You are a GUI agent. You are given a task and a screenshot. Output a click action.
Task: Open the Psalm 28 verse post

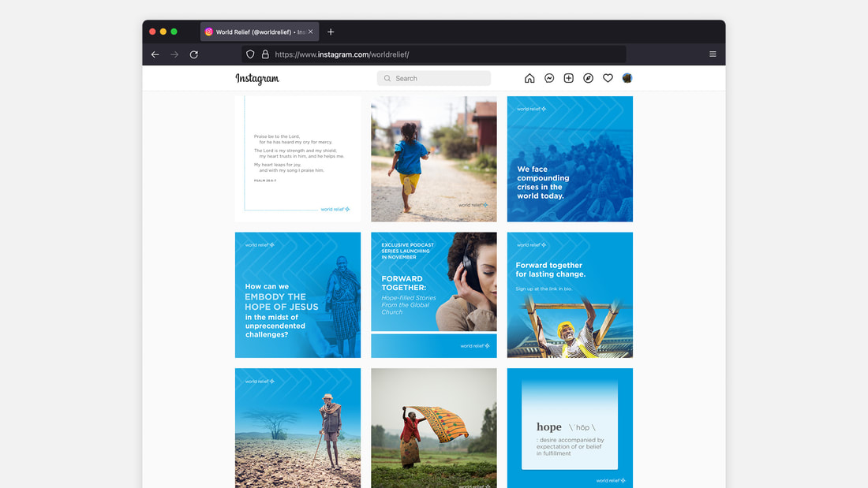[x=297, y=158]
